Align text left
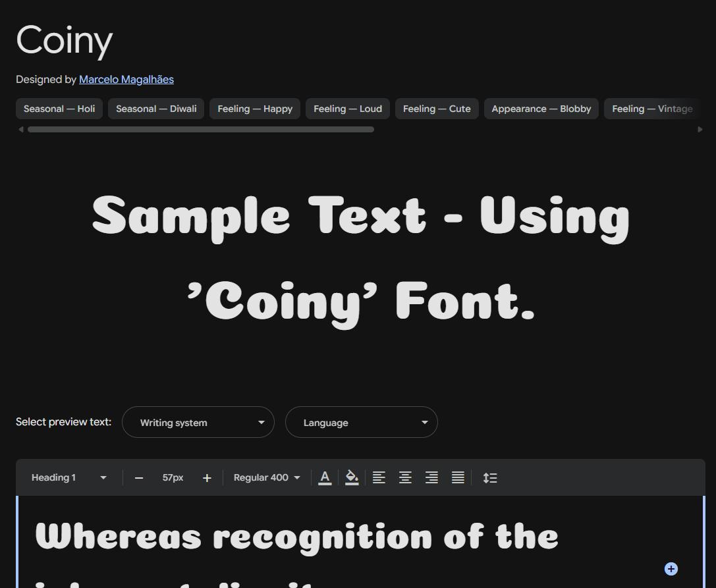This screenshot has width=716, height=588. point(379,477)
